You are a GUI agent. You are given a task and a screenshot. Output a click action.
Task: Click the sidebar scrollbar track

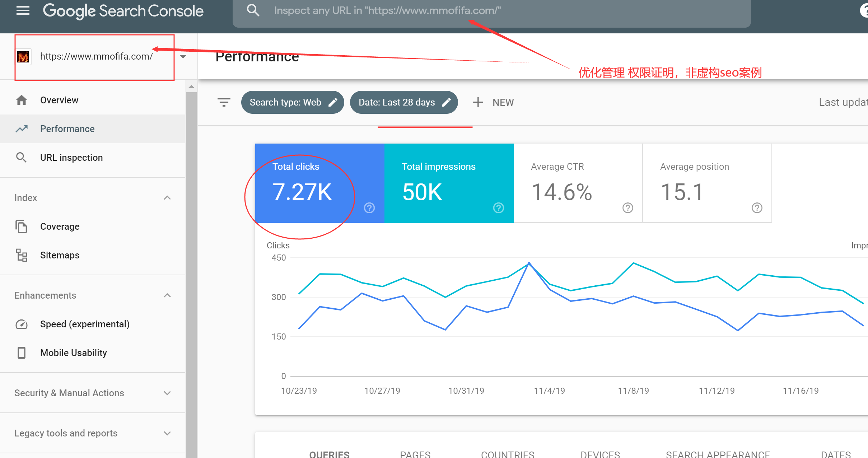191,275
